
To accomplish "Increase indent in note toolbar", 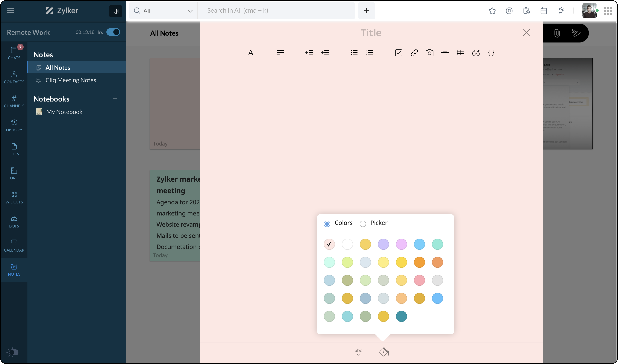I will coord(325,53).
